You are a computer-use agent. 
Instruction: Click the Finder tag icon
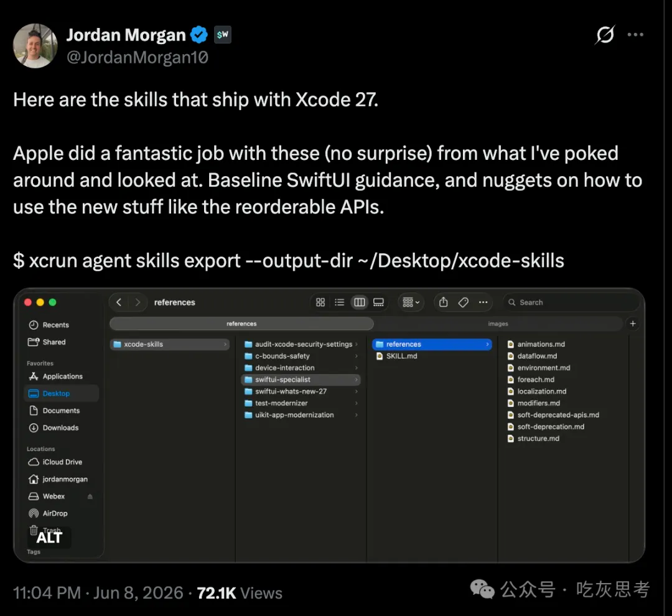tap(464, 302)
